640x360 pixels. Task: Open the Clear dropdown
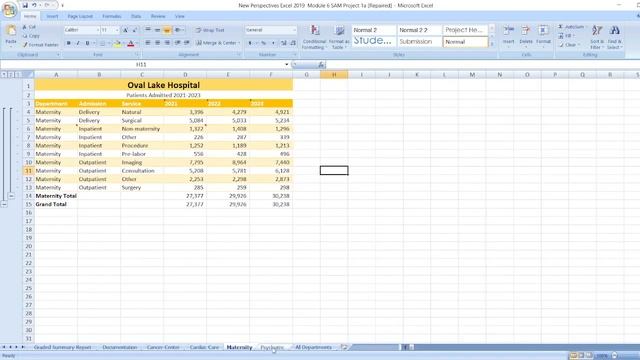pos(569,45)
